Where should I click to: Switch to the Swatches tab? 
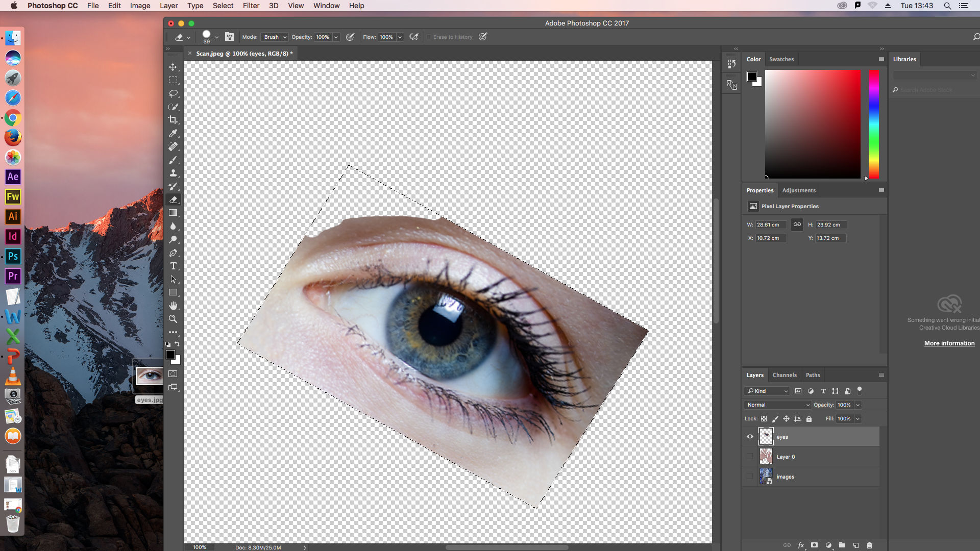(x=781, y=59)
